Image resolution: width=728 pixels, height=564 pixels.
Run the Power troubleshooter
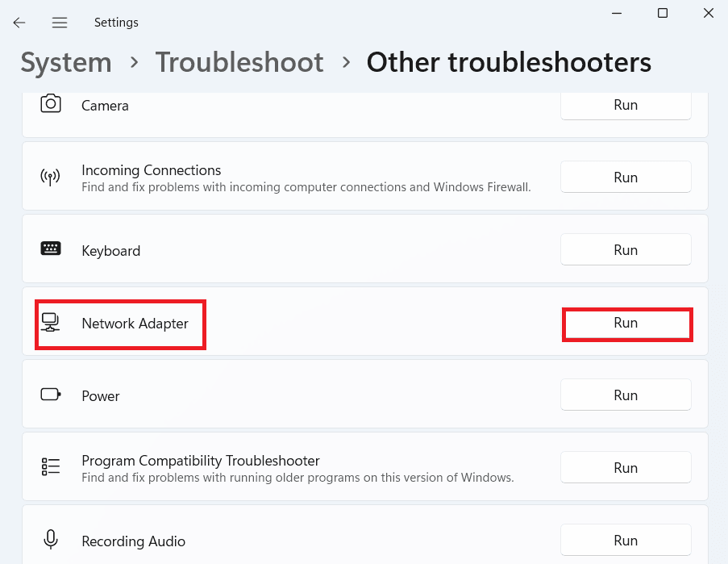[626, 395]
